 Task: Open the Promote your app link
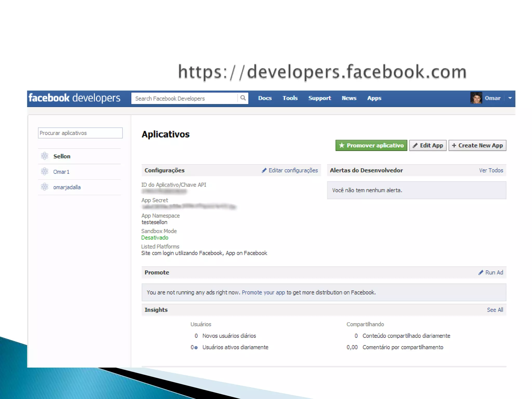coord(263,292)
